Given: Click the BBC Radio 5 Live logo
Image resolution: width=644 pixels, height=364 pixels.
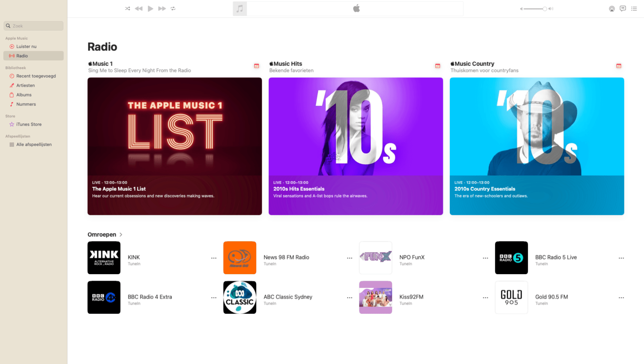Looking at the screenshot, I should [x=511, y=258].
